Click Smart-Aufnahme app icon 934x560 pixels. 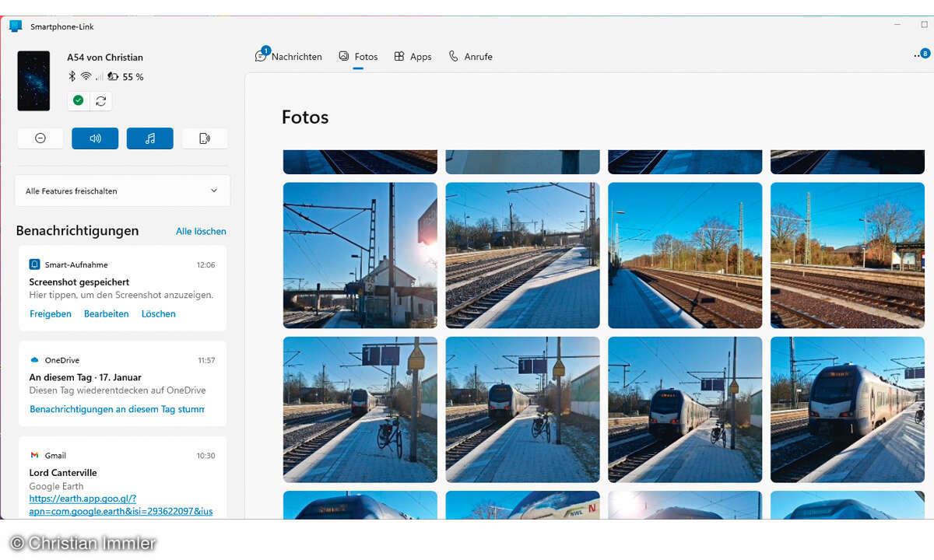click(x=34, y=264)
